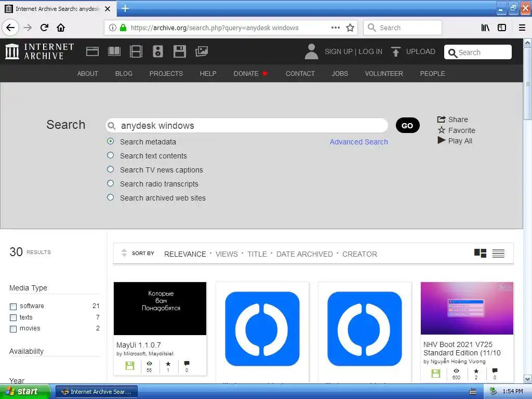Click the user avatar icon
532x399 pixels.
(311, 51)
